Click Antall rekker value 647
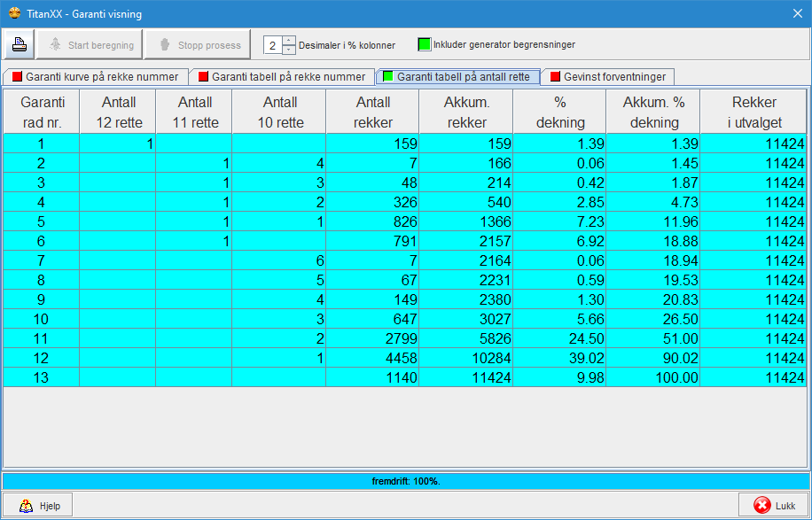812x520 pixels. click(372, 319)
